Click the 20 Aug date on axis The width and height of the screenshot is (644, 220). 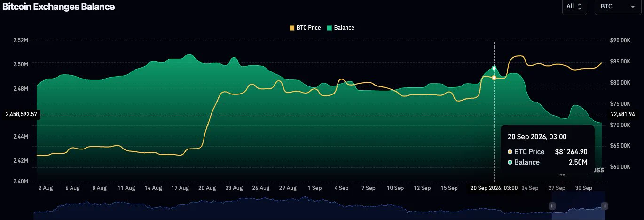[207, 188]
